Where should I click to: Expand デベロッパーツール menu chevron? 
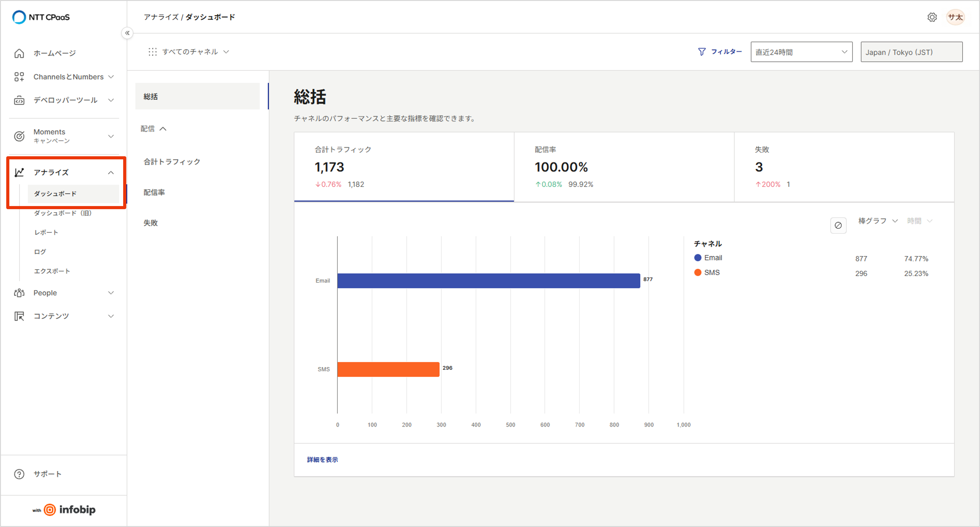[111, 100]
